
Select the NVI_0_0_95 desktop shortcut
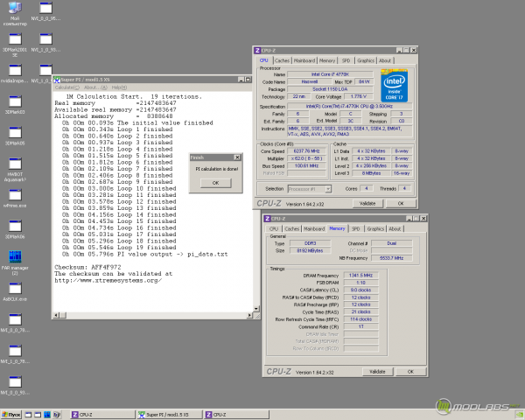click(45, 11)
